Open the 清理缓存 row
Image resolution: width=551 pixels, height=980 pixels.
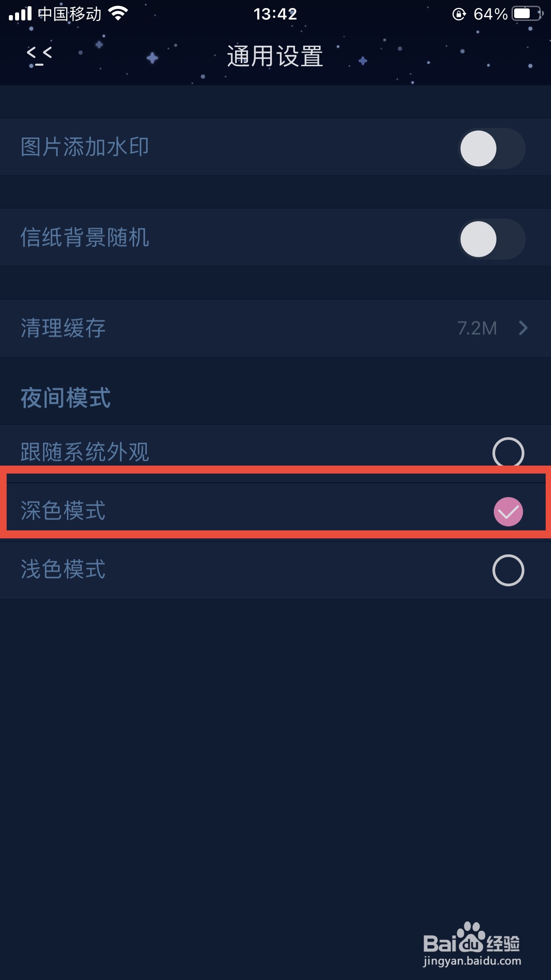tap(275, 328)
